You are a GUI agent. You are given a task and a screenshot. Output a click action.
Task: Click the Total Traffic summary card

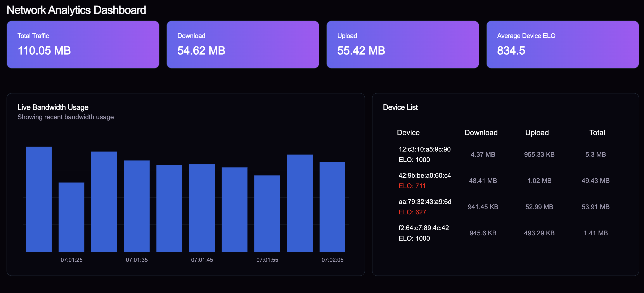83,45
